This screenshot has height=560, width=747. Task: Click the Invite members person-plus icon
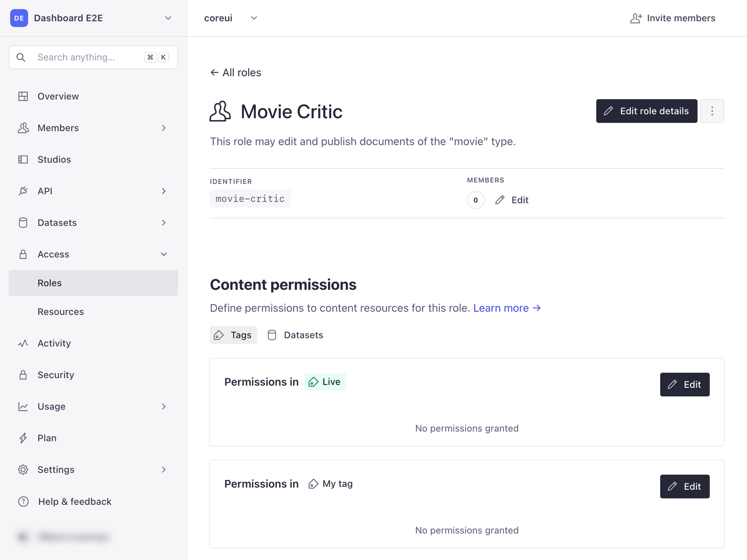[x=636, y=18]
